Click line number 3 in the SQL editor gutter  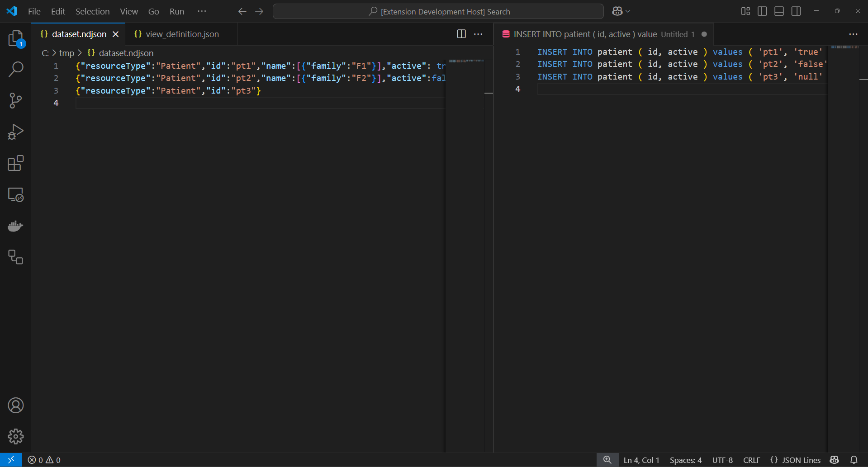tap(518, 77)
